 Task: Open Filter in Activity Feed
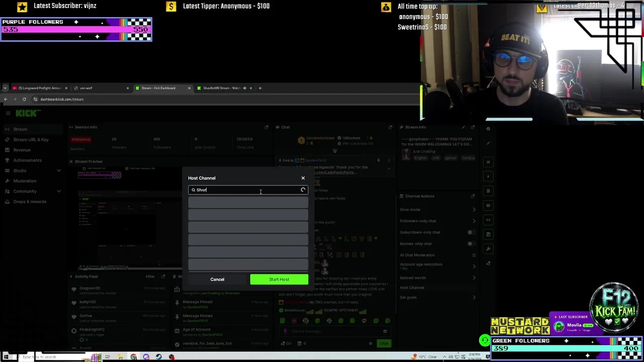pyautogui.click(x=150, y=277)
